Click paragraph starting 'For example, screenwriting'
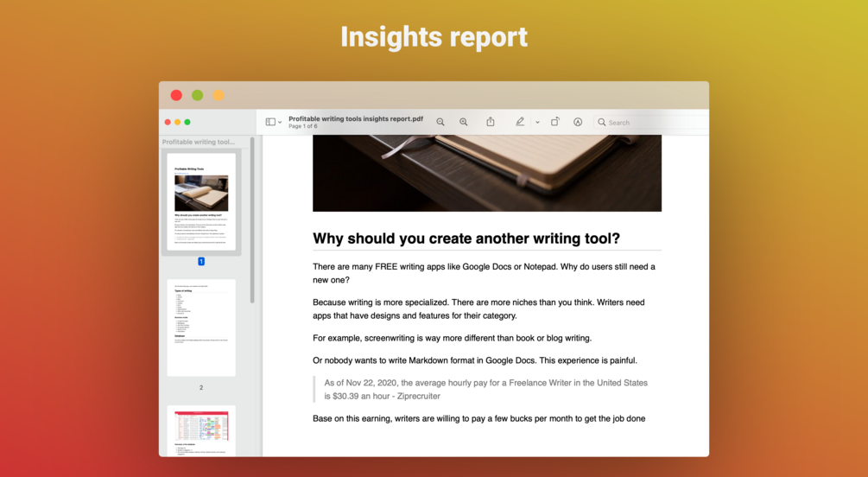The width and height of the screenshot is (868, 477). pyautogui.click(x=453, y=338)
